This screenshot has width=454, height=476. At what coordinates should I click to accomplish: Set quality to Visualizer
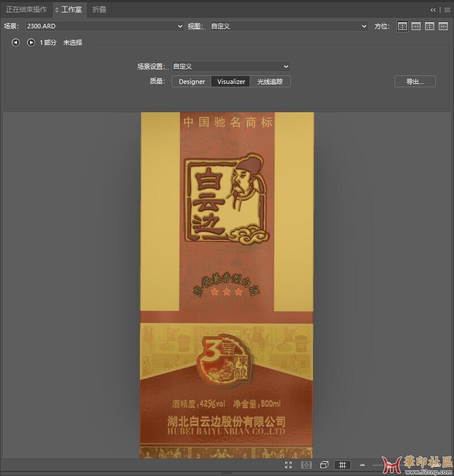pos(231,82)
